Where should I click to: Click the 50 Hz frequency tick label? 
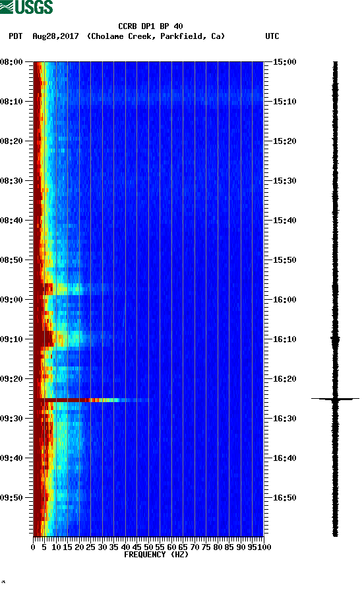point(148,547)
